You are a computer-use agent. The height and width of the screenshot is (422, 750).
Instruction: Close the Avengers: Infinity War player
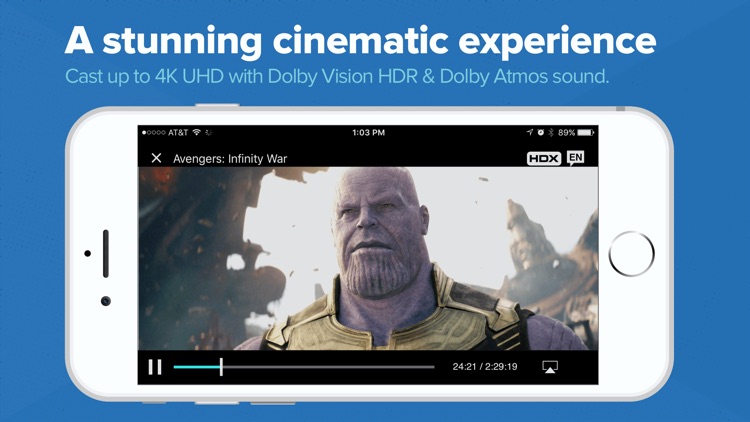coord(156,158)
